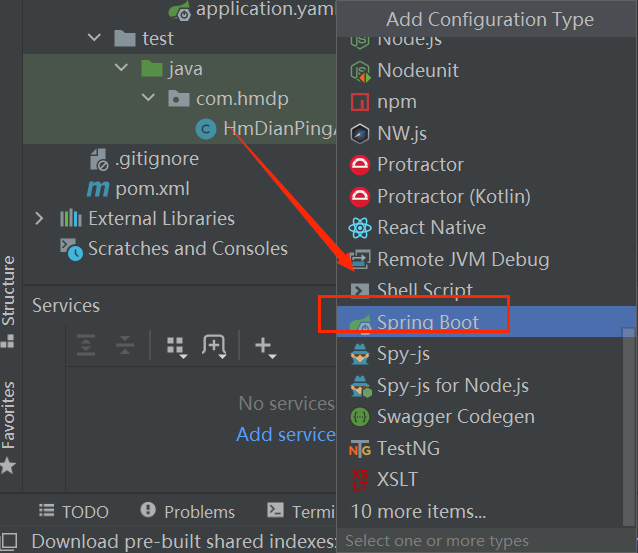Pick Protractor configuration type
The width and height of the screenshot is (638, 553).
(x=486, y=165)
